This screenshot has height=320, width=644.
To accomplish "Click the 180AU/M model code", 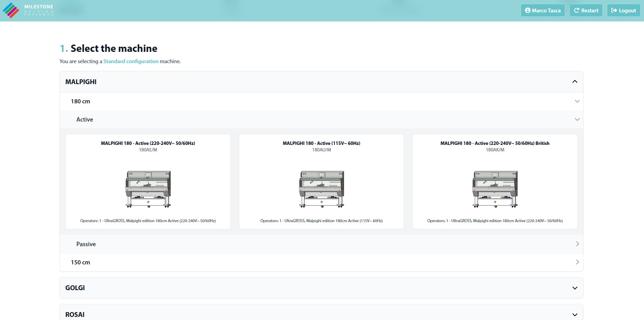I will tap(321, 150).
